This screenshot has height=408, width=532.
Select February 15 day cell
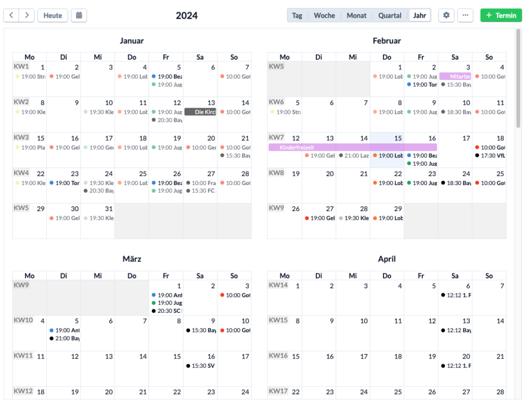387,150
